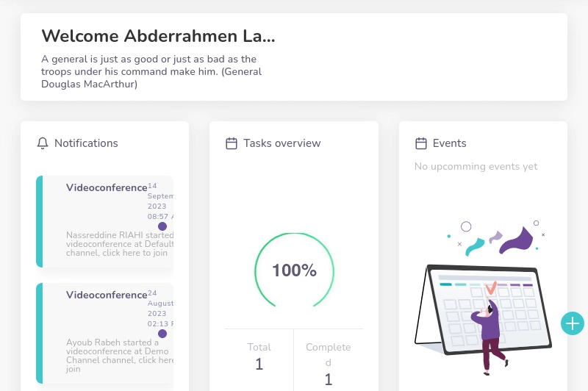588x391 pixels.
Task: Click the Events panel title
Action: (x=449, y=143)
